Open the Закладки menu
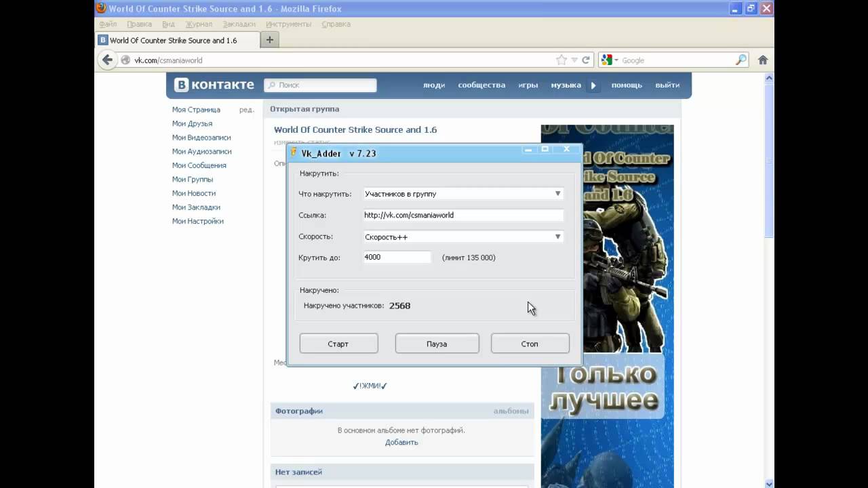This screenshot has width=868, height=488. pyautogui.click(x=239, y=24)
